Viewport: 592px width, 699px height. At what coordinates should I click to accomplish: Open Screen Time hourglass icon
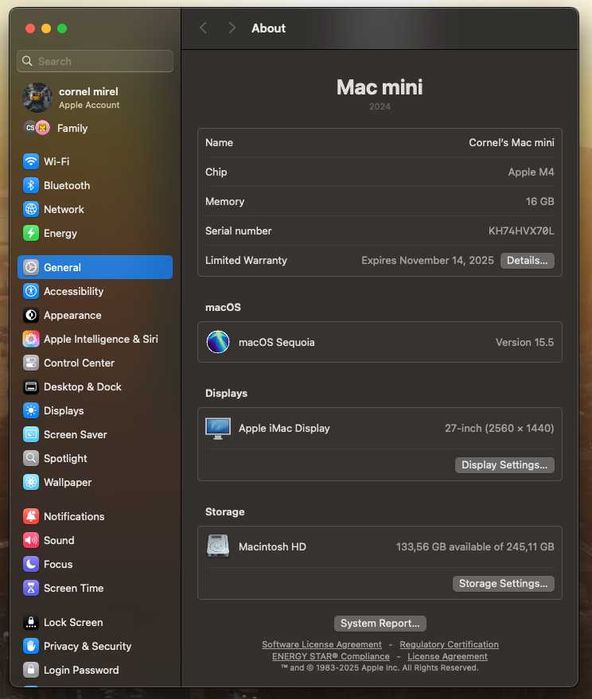point(31,588)
